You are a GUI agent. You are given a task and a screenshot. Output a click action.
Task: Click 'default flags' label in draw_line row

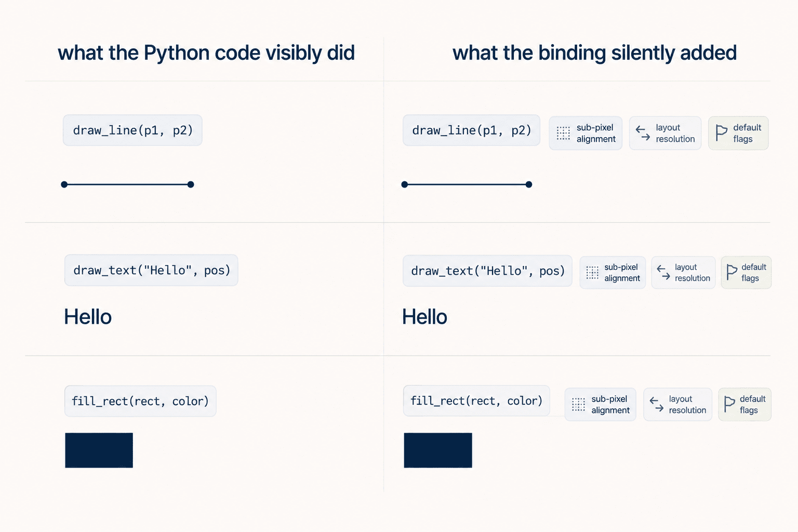tap(747, 134)
